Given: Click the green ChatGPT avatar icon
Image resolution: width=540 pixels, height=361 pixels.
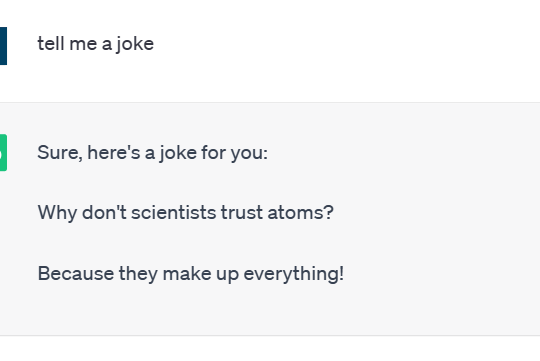Looking at the screenshot, I should [x=3, y=153].
